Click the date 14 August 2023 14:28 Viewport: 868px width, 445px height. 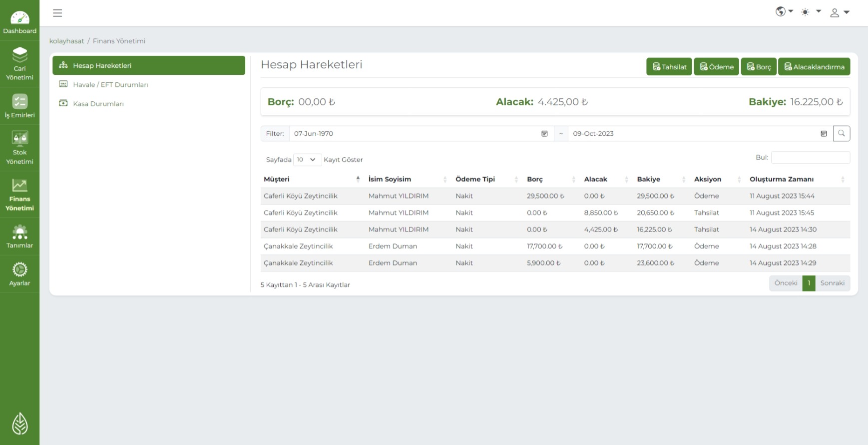(x=783, y=246)
